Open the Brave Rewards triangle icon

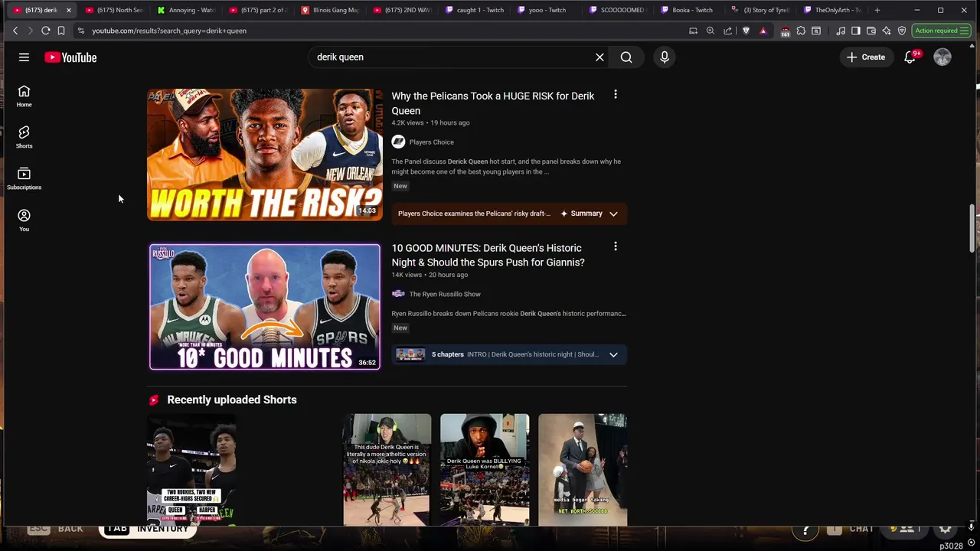point(763,31)
